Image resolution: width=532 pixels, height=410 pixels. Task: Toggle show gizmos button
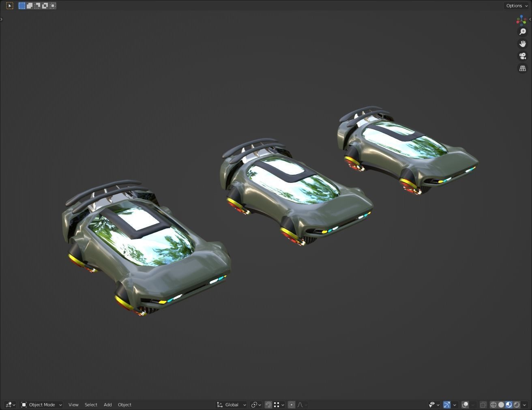point(447,405)
